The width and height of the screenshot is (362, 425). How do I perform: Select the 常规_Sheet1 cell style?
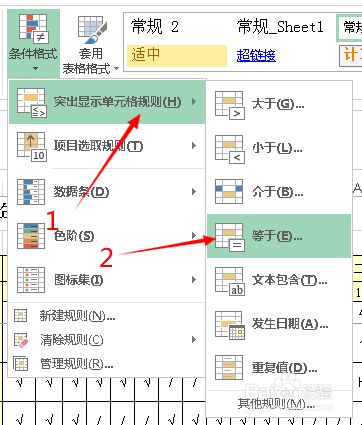tap(280, 27)
